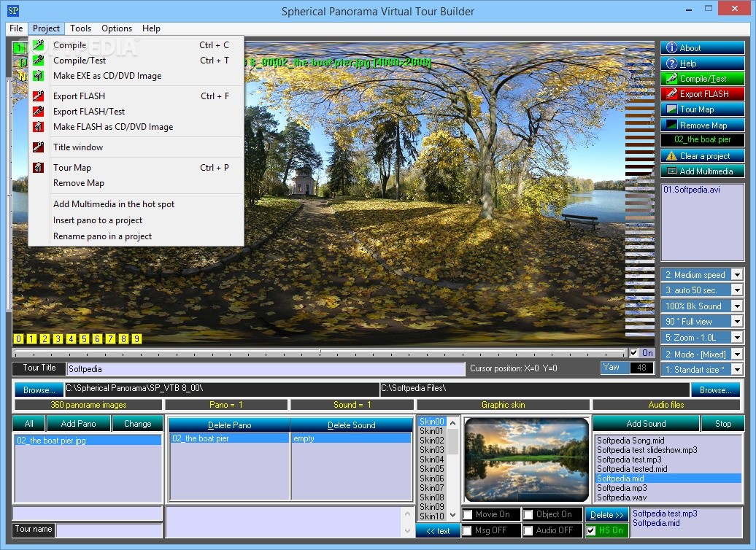756x550 pixels.
Task: Click the Skin list scroll down arrow
Action: [452, 515]
